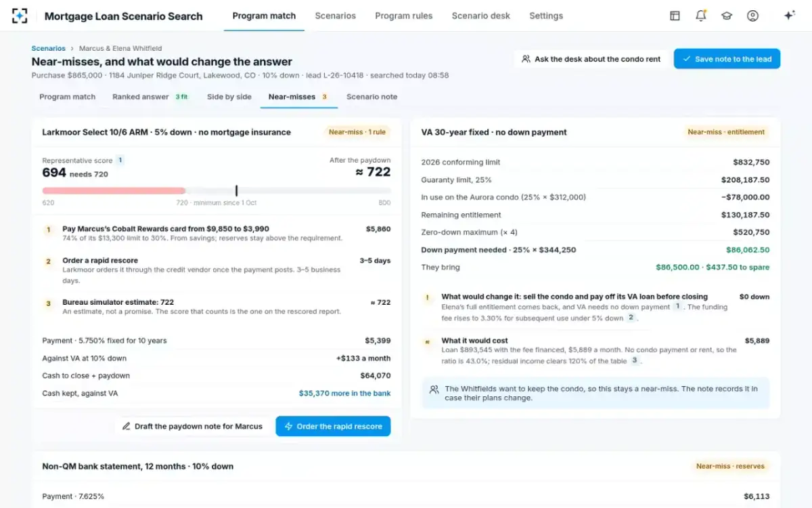Screen dimensions: 812x508
Task: Click the approx badge beside What it would cost
Action: (427, 342)
